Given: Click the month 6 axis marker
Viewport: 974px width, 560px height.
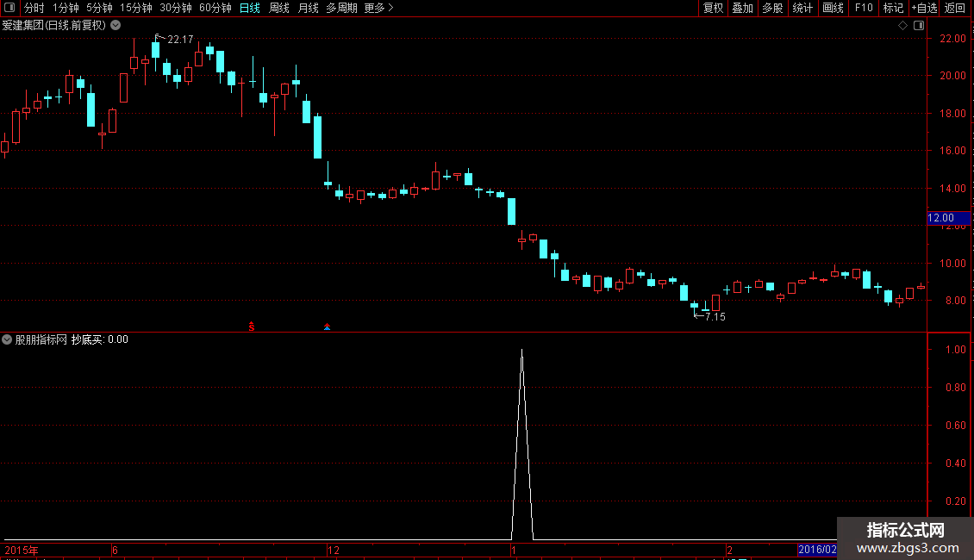Looking at the screenshot, I should coord(115,550).
